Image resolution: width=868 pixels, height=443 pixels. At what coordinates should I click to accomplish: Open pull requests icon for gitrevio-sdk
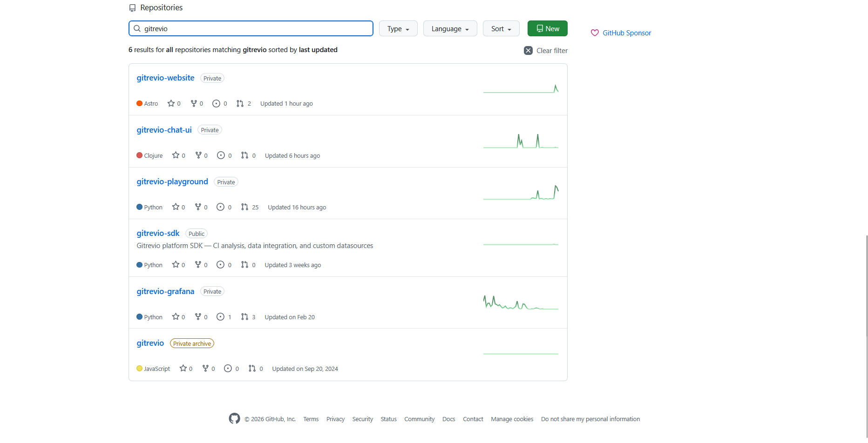click(244, 264)
